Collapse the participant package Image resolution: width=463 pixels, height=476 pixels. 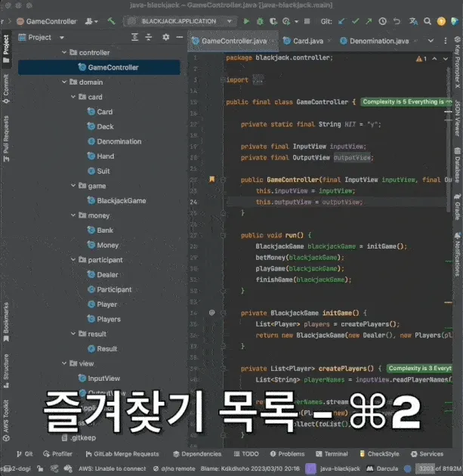pyautogui.click(x=73, y=260)
